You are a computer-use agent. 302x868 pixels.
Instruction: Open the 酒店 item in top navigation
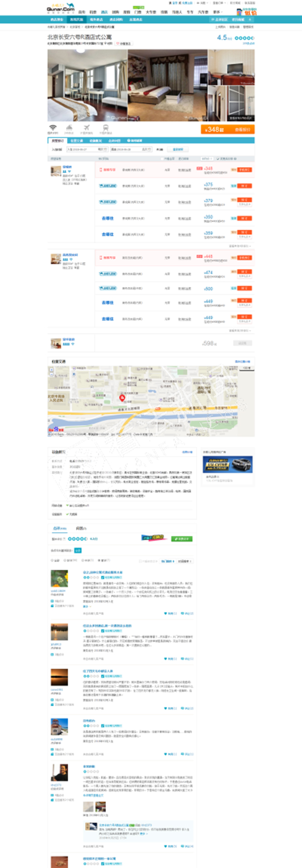tap(104, 12)
